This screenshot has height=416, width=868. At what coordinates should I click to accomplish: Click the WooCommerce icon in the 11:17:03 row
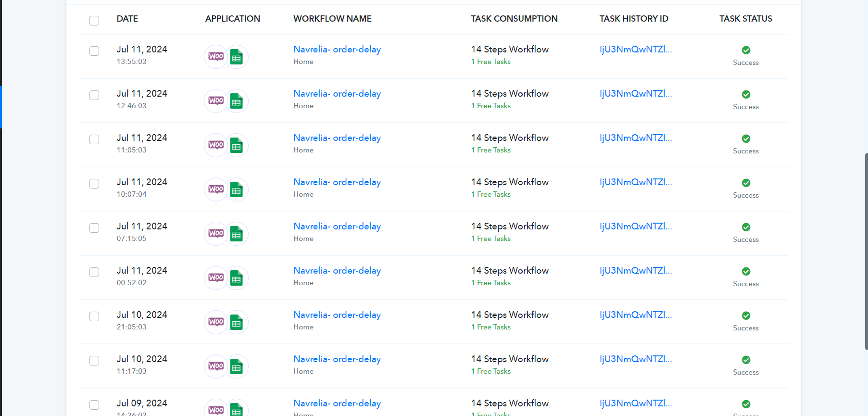point(216,366)
